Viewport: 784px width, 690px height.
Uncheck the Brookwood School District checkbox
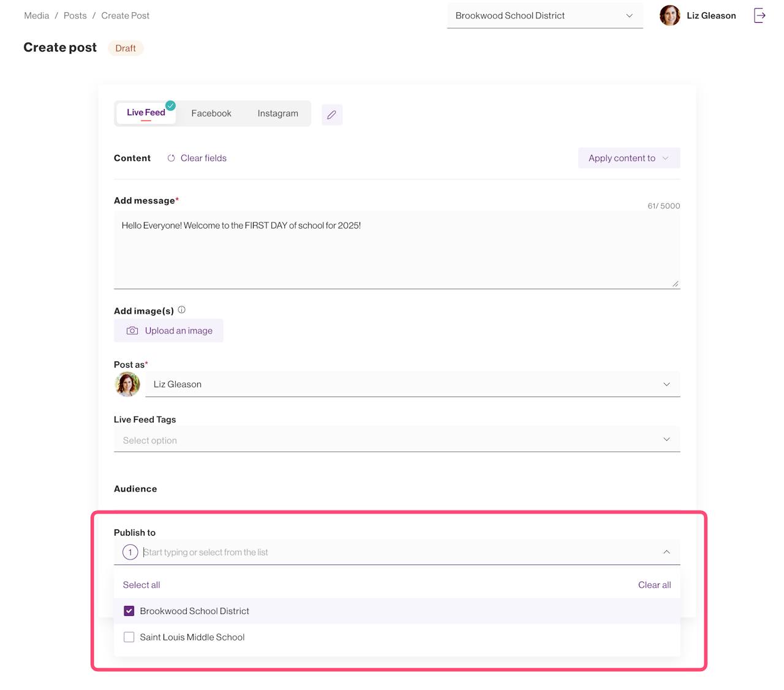129,611
